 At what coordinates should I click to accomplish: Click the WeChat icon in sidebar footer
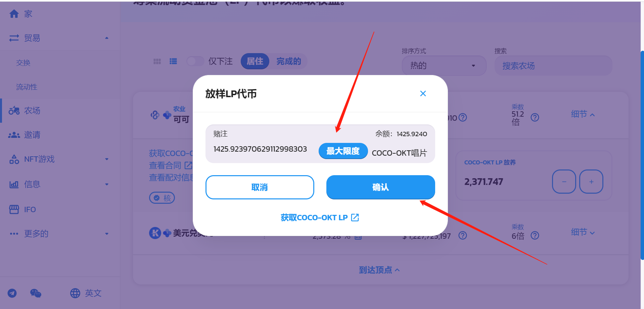[36, 293]
